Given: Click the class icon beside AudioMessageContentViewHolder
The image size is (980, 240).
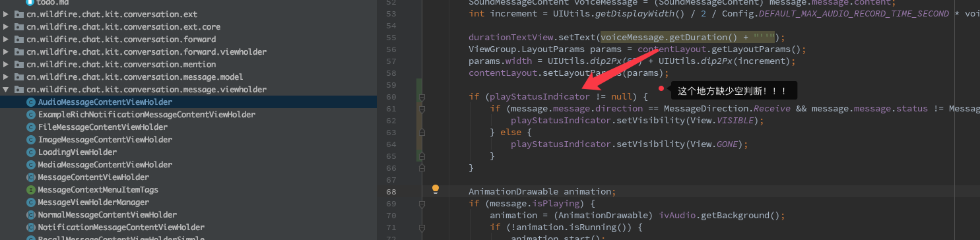Looking at the screenshot, I should tap(30, 102).
